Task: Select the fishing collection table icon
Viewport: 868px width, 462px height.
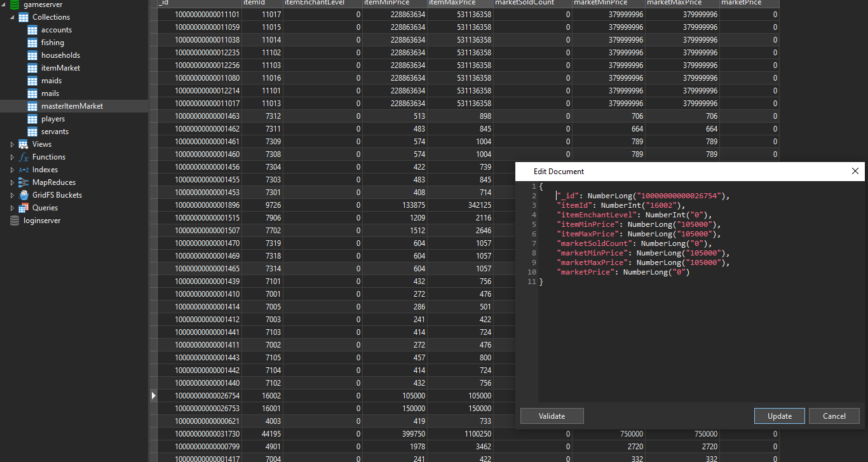Action: coord(32,43)
